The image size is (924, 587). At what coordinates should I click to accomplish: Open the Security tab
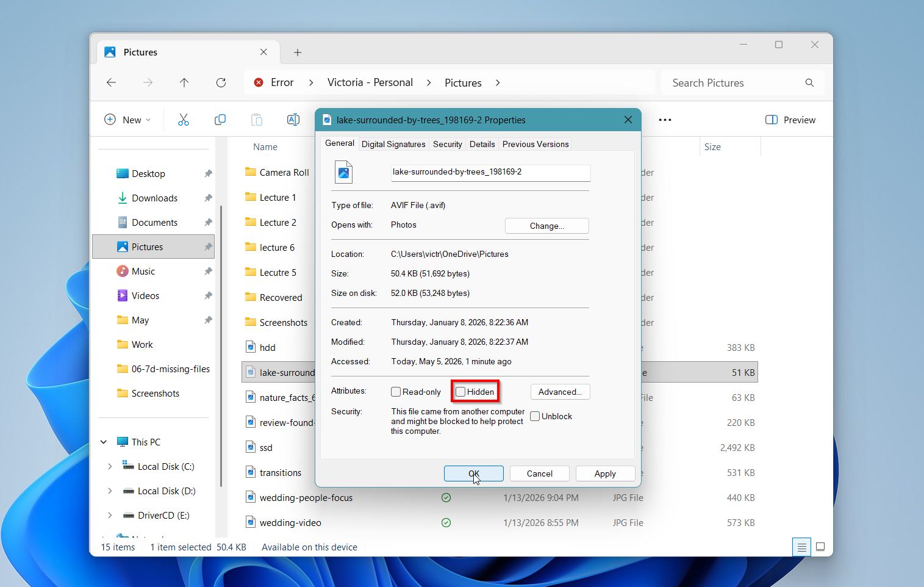point(448,144)
